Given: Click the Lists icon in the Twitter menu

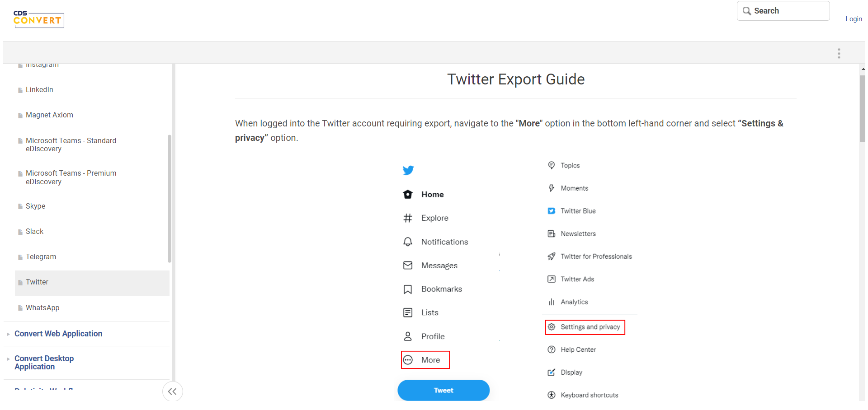Looking at the screenshot, I should (408, 312).
